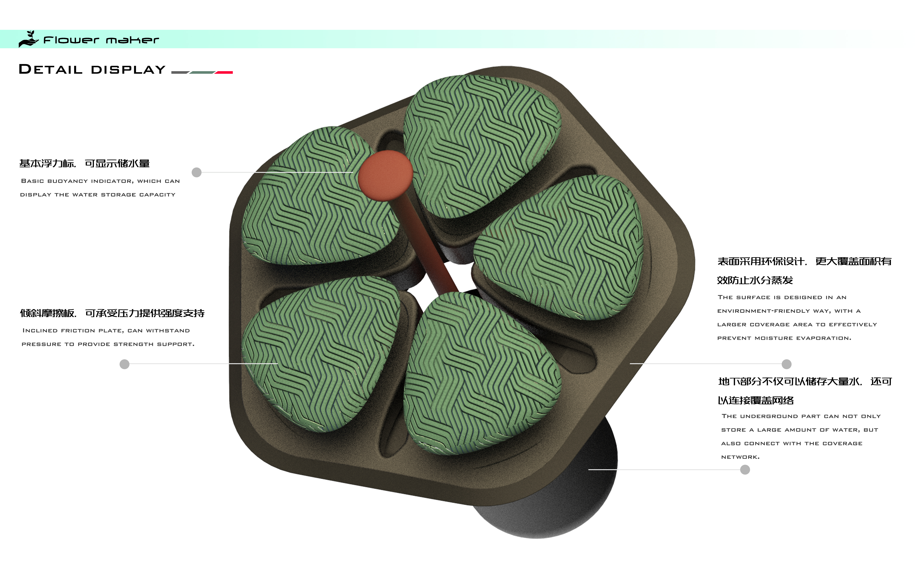This screenshot has height=567, width=924.
Task: Click the gray dot beside buoyancy indicator text
Action: (x=196, y=172)
